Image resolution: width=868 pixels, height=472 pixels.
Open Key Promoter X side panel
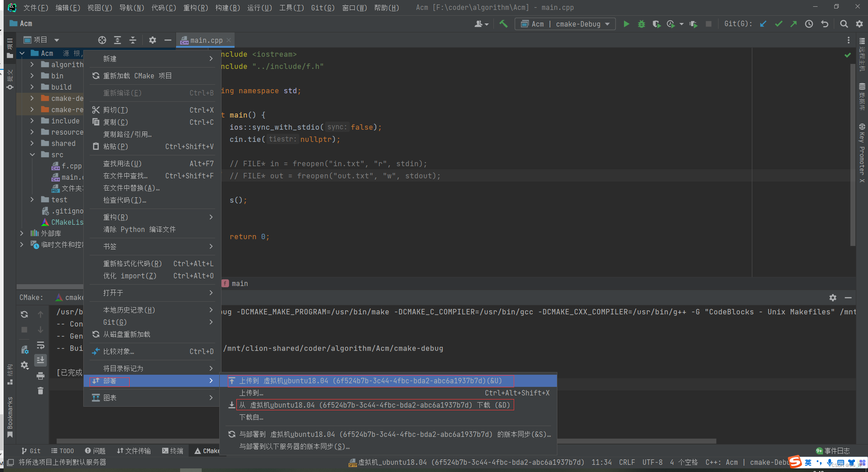point(862,153)
